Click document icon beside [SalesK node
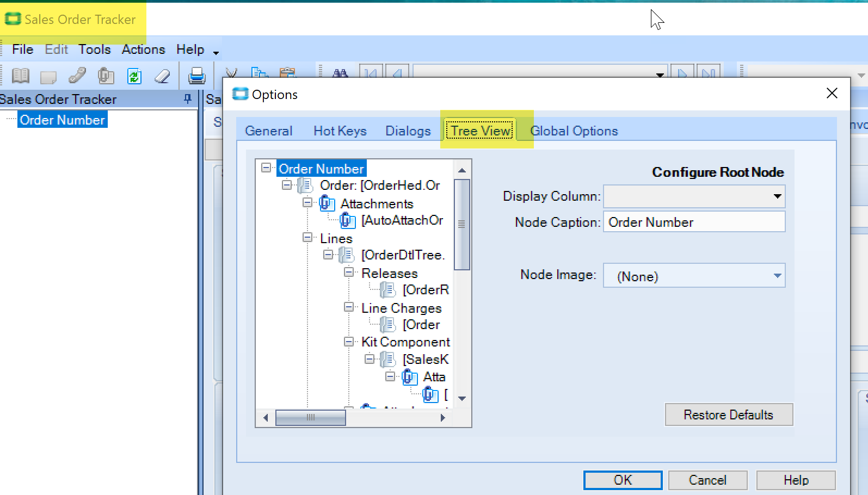 387,360
